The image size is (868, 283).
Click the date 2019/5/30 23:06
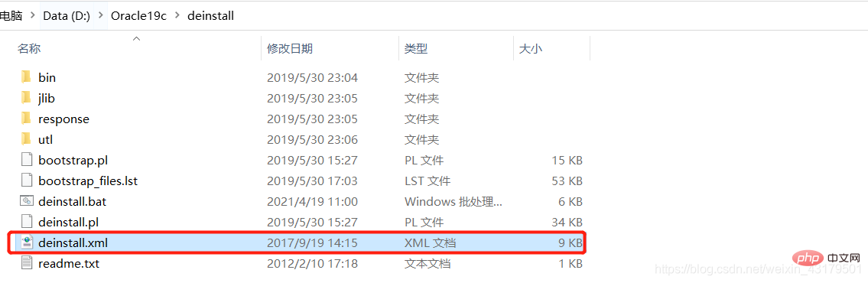(312, 139)
